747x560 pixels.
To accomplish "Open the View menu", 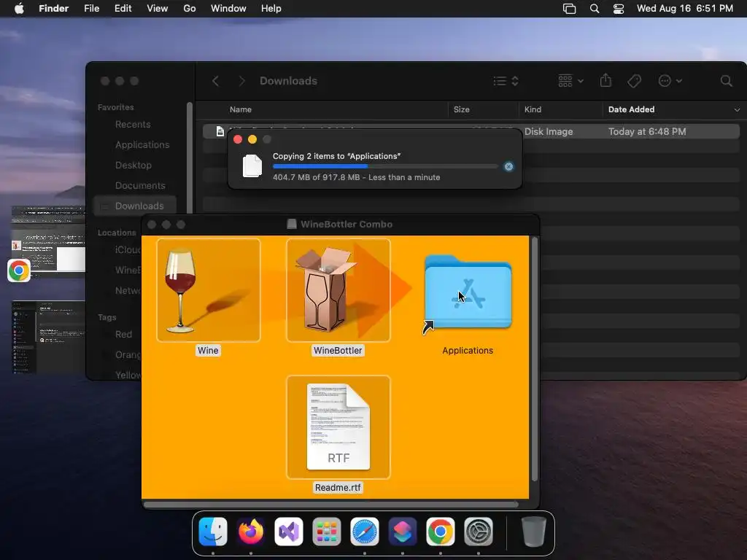I will pos(158,9).
